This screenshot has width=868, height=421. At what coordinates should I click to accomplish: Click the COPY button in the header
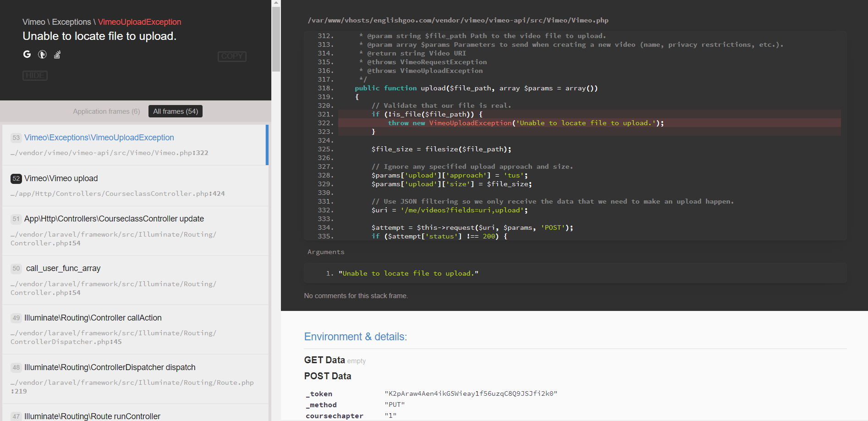pyautogui.click(x=232, y=56)
